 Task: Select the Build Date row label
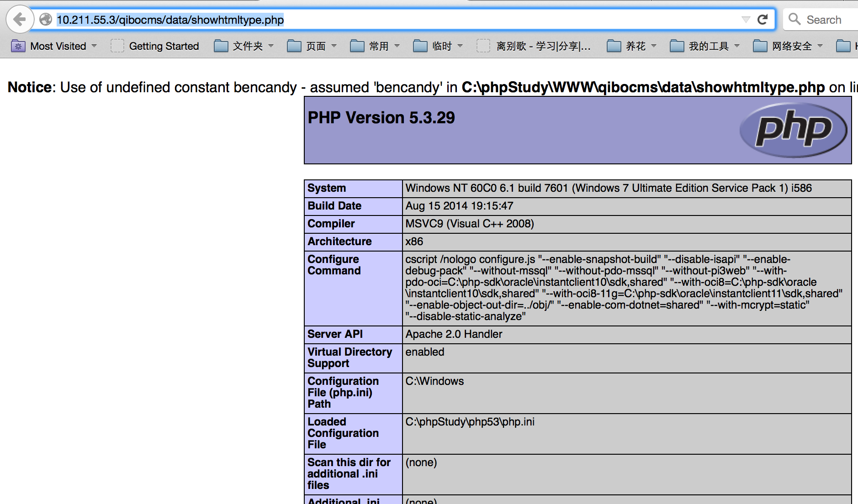pyautogui.click(x=334, y=206)
